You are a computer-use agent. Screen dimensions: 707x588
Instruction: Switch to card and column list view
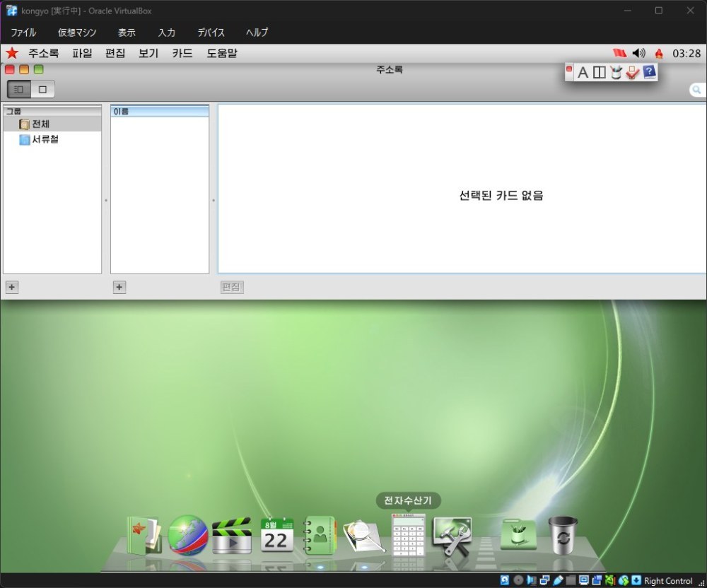pyautogui.click(x=19, y=89)
